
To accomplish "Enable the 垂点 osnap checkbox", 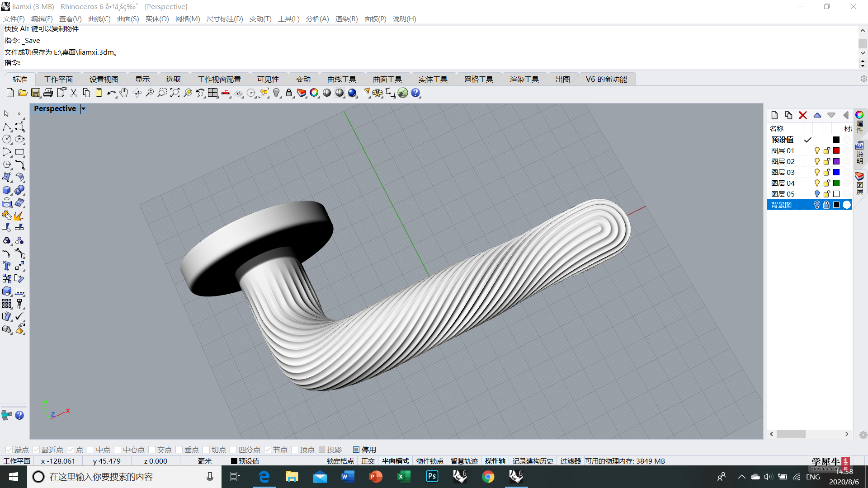I will [x=179, y=450].
